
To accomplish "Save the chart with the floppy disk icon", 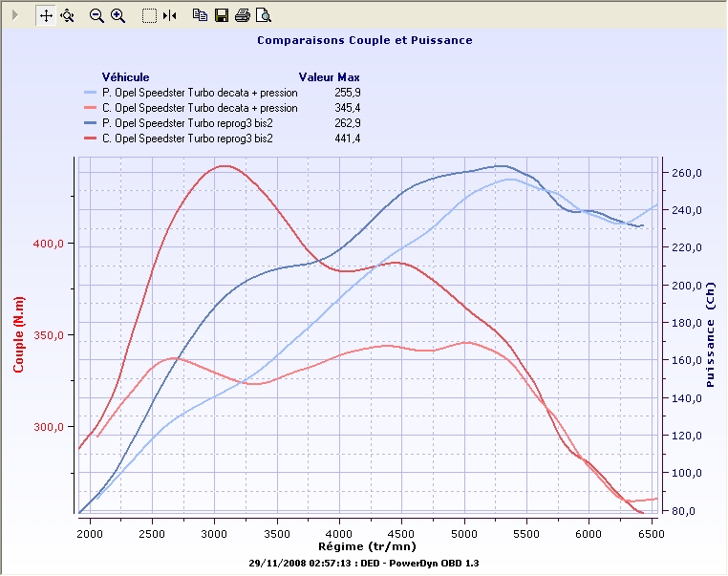I will pyautogui.click(x=221, y=15).
